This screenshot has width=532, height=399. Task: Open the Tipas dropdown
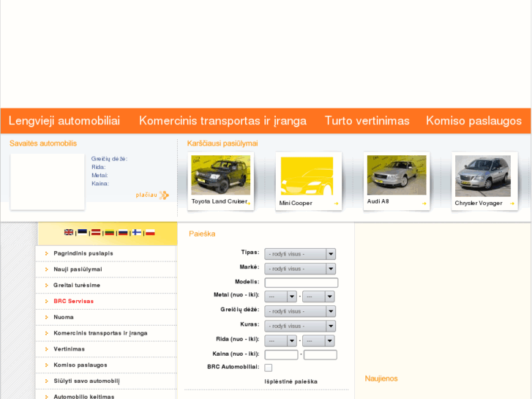300,254
